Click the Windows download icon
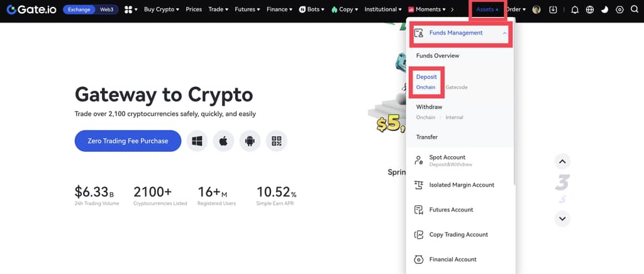This screenshot has height=274, width=644. (197, 141)
